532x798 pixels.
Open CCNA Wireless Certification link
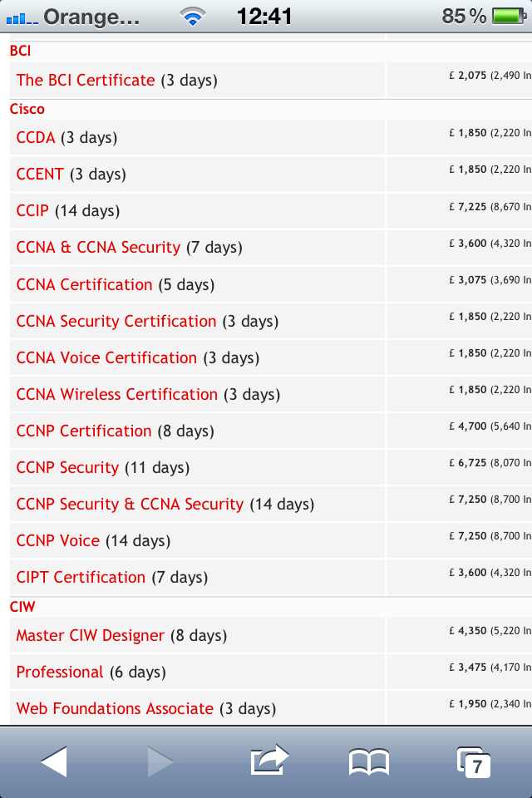tap(116, 395)
